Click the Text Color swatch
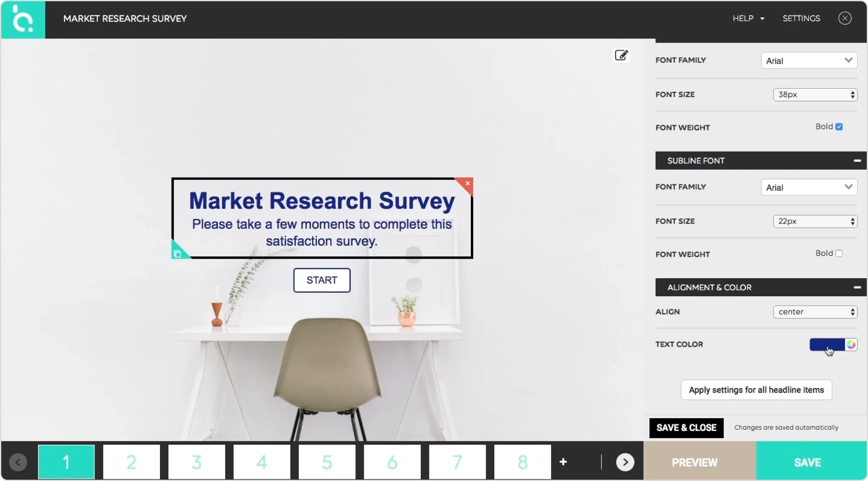The height and width of the screenshot is (481, 868). coord(827,344)
